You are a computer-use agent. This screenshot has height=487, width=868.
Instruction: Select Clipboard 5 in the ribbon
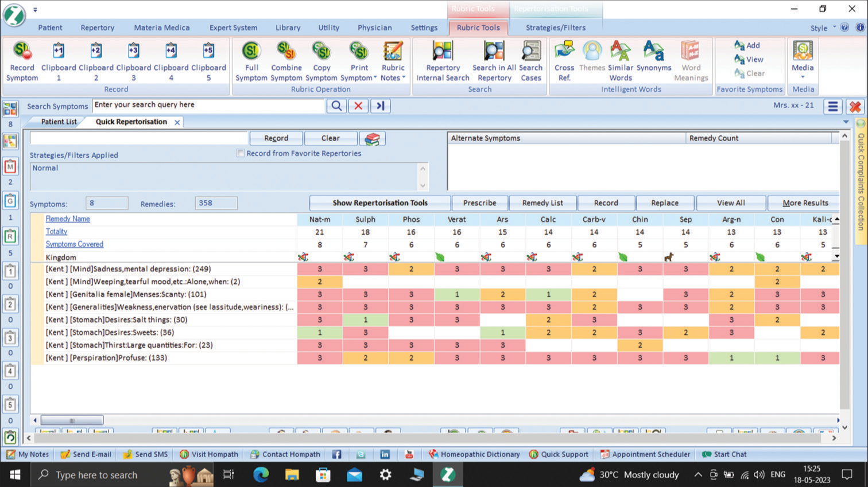coord(208,61)
